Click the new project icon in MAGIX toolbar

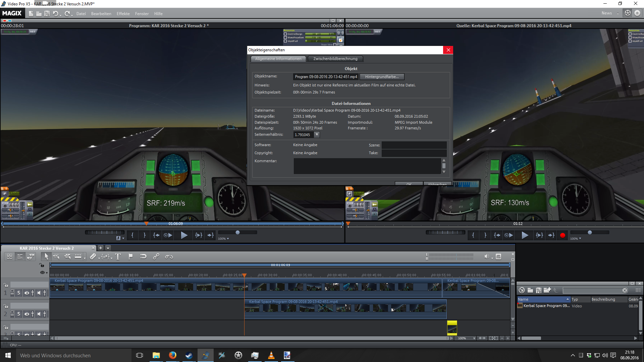coord(31,14)
